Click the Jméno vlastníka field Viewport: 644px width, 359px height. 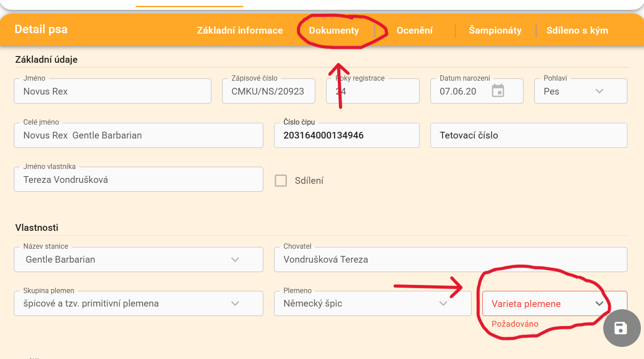coord(138,180)
